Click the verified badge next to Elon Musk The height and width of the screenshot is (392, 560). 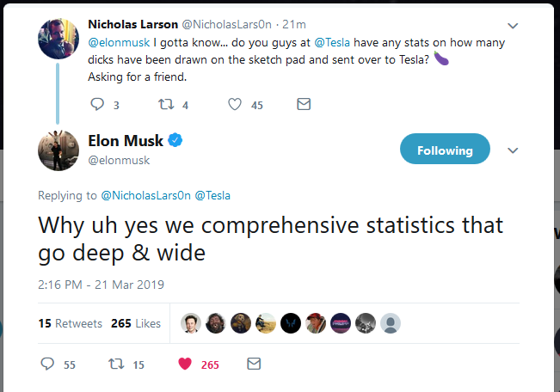pos(175,140)
